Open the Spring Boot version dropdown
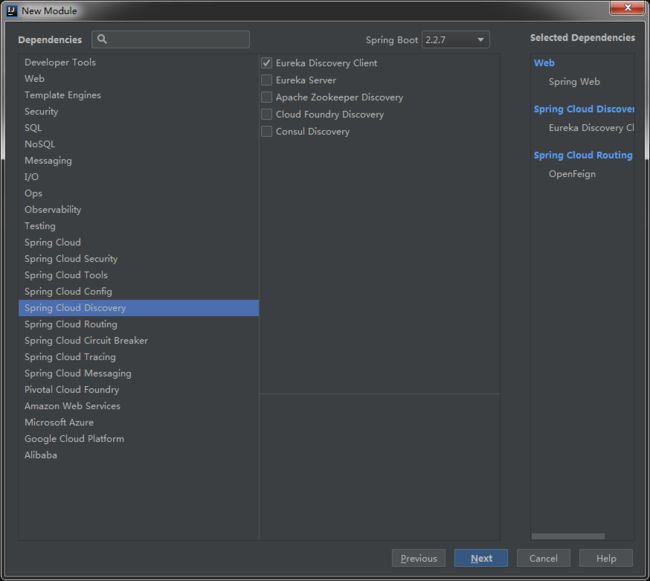 455,40
